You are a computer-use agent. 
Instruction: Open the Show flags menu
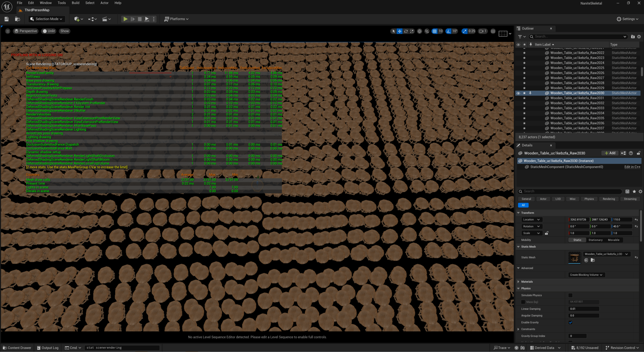64,31
